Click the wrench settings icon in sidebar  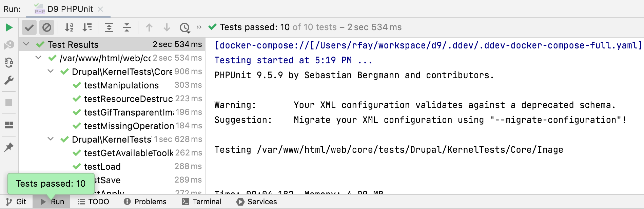coord(9,80)
